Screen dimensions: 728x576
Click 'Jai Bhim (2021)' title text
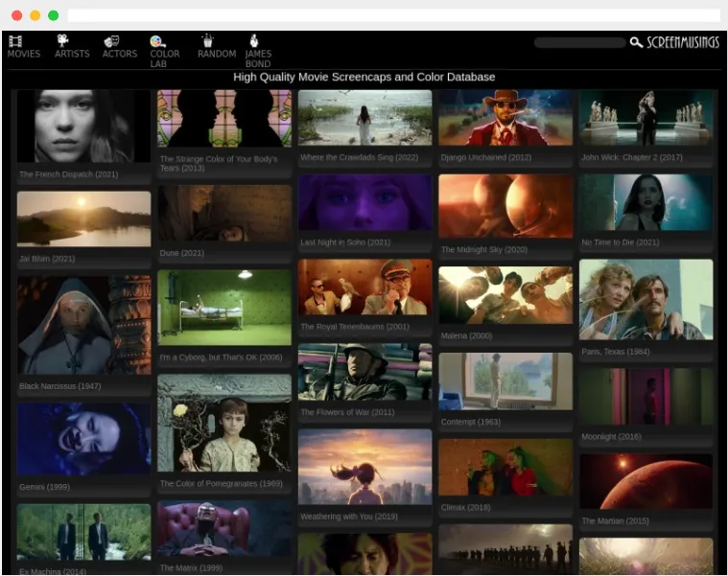click(47, 259)
